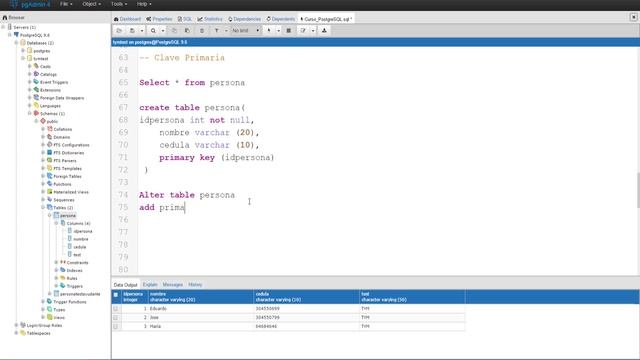This screenshot has height=360, width=640.
Task: Open the Explain output tab
Action: pyautogui.click(x=150, y=284)
